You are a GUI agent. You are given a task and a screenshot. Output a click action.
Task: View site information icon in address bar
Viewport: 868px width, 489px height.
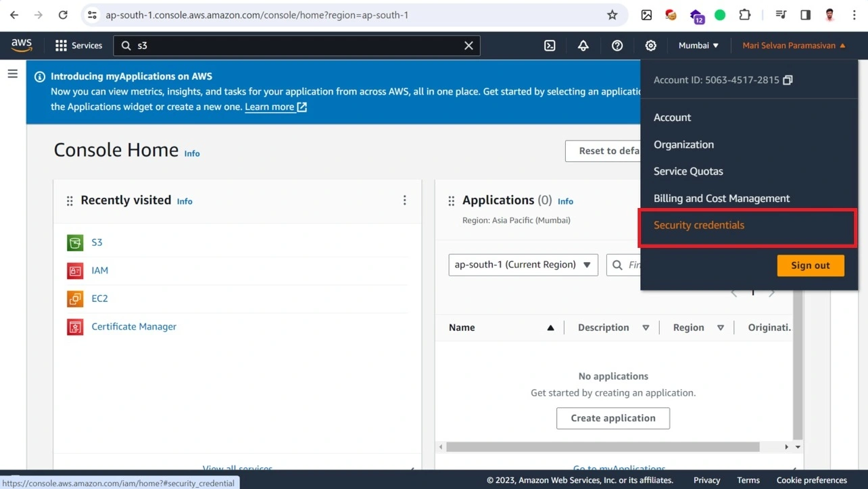pyautogui.click(x=93, y=15)
